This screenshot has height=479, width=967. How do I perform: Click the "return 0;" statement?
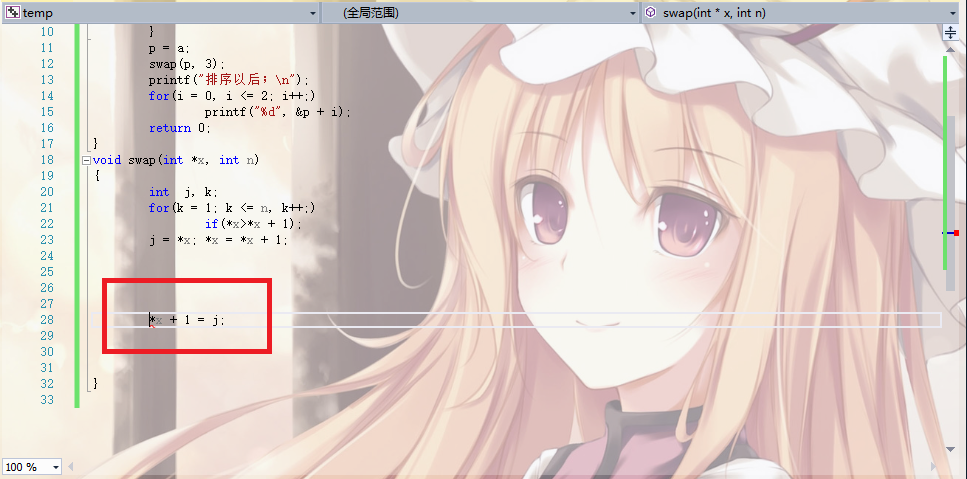point(179,128)
